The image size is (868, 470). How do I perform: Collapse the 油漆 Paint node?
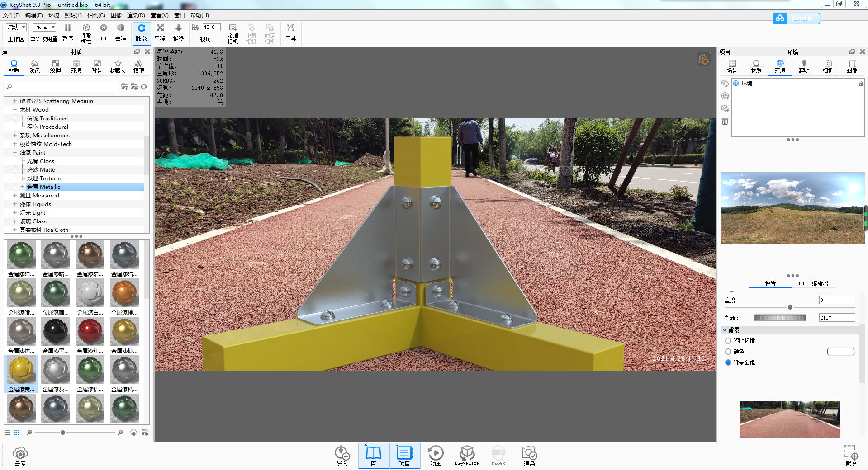tap(15, 152)
